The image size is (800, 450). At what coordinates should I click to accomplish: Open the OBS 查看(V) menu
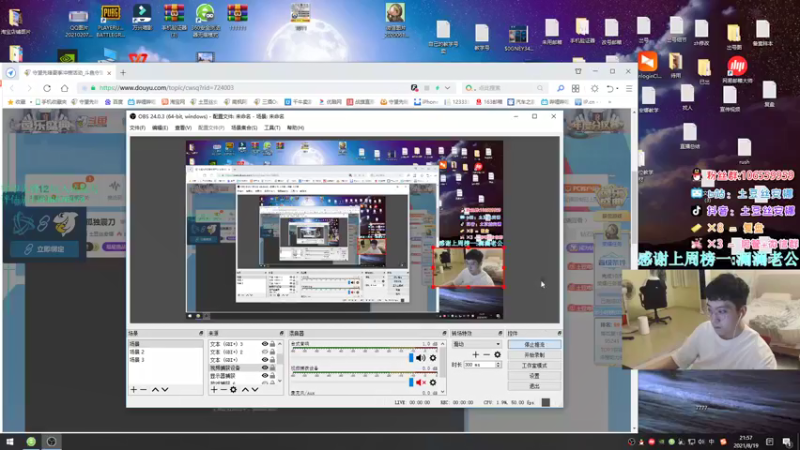coord(183,128)
